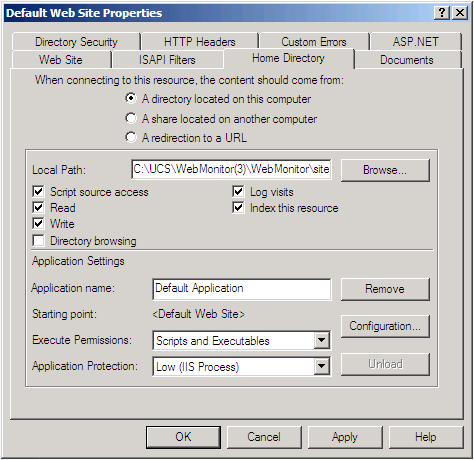
Task: Go to the ASP.NET tab
Action: [416, 42]
